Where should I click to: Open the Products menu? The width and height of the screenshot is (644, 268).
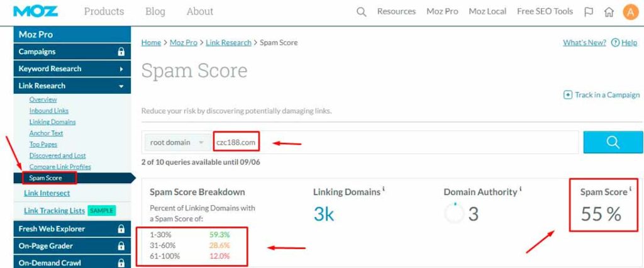point(104,11)
